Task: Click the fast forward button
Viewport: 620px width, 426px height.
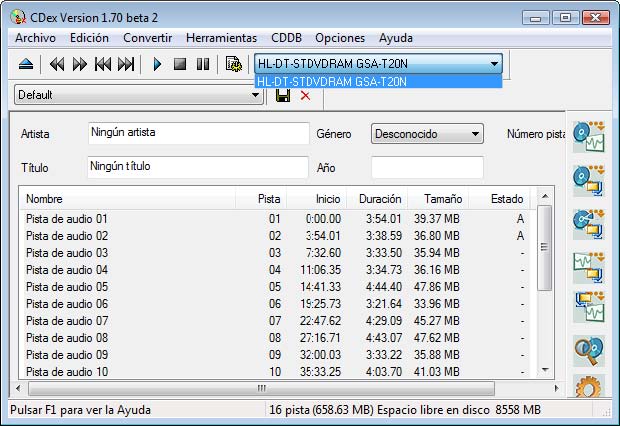Action: click(x=80, y=64)
